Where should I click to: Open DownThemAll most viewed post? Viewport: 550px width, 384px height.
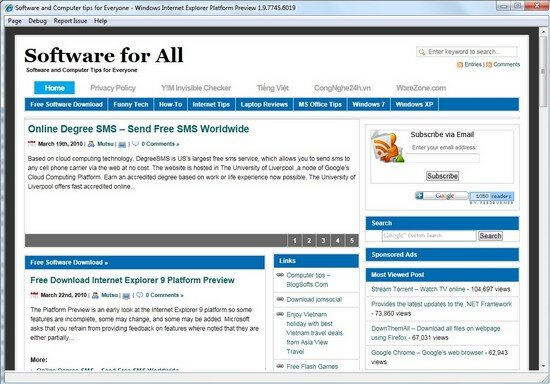coord(436,333)
